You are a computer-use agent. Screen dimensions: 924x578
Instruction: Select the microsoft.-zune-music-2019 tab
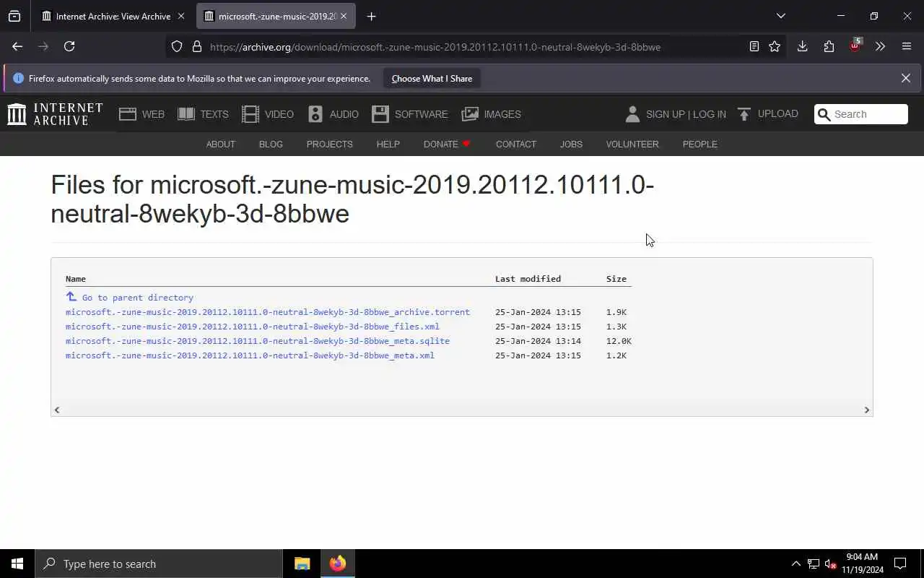point(276,16)
